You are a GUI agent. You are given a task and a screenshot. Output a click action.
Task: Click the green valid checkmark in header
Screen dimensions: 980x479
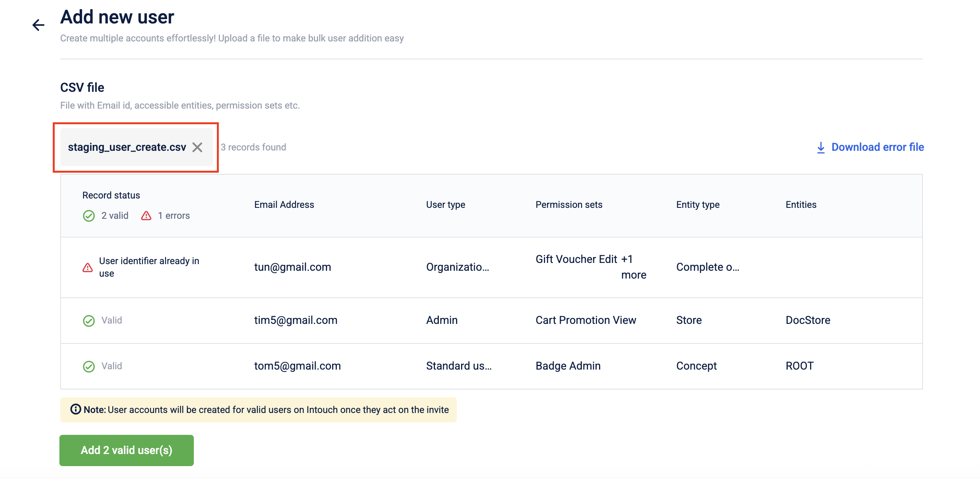coord(89,216)
